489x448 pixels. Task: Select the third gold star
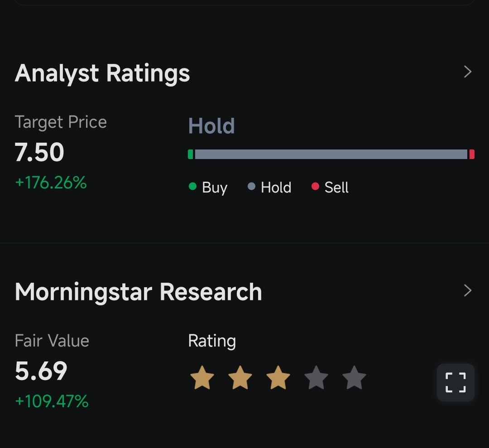[278, 377]
